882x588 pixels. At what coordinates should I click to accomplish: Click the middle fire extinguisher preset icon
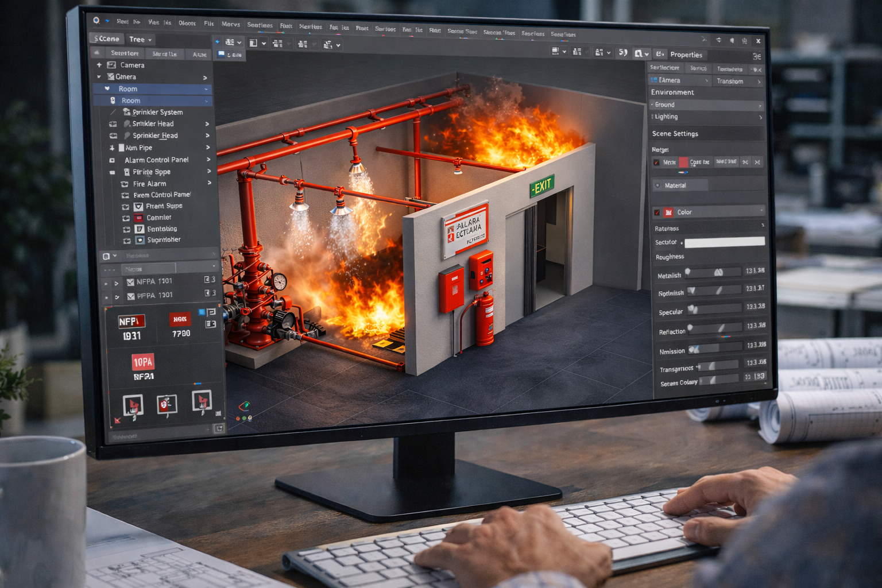tap(167, 404)
